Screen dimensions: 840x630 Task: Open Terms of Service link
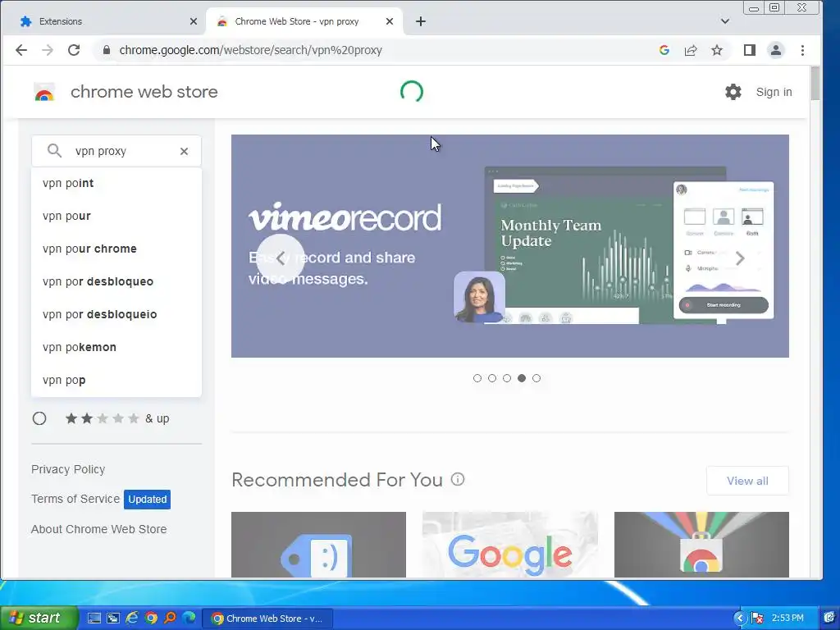75,499
